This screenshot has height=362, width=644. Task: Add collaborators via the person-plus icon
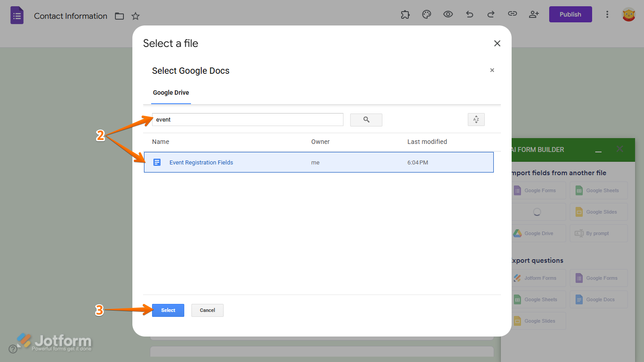click(x=534, y=14)
